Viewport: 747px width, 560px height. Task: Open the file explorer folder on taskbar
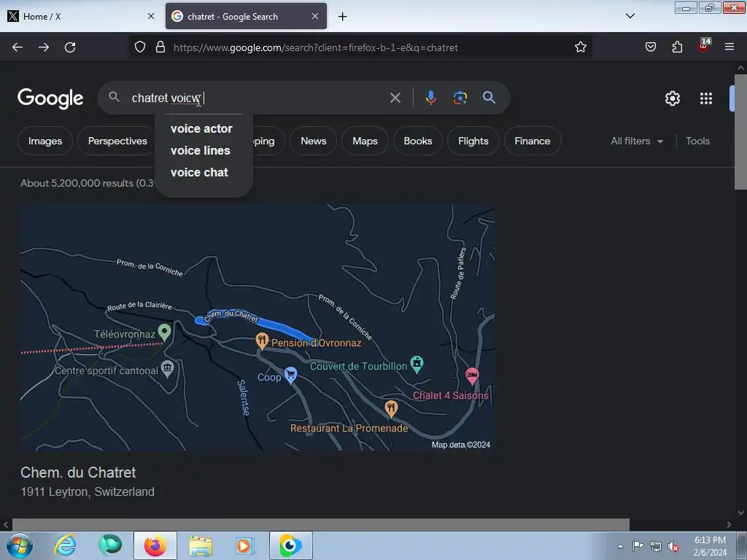point(201,545)
